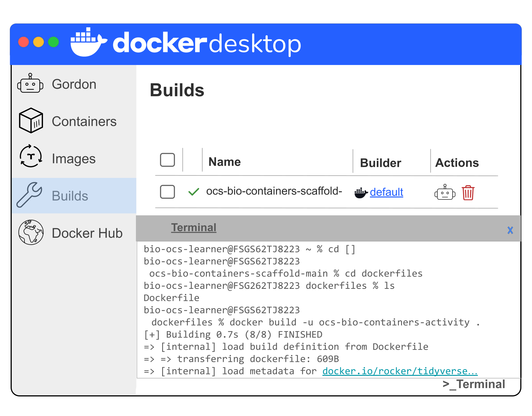Select the Terminal tab in panel header
The height and width of the screenshot is (416, 532).
(194, 227)
